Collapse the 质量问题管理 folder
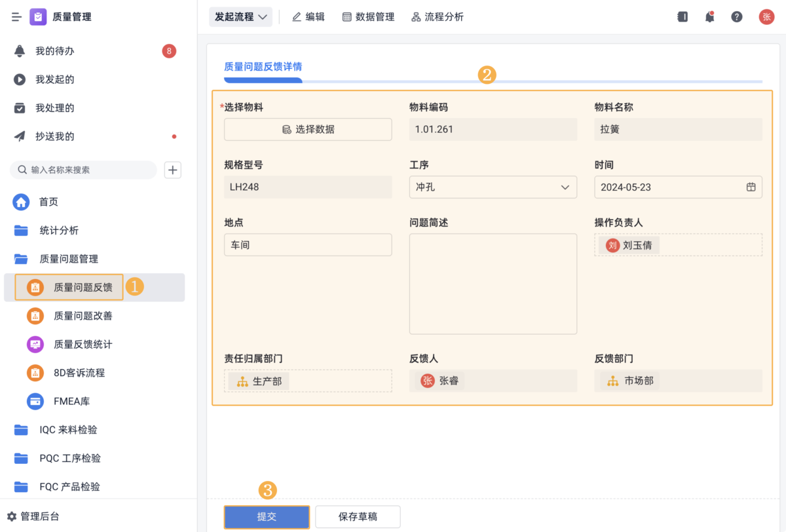 point(68,259)
